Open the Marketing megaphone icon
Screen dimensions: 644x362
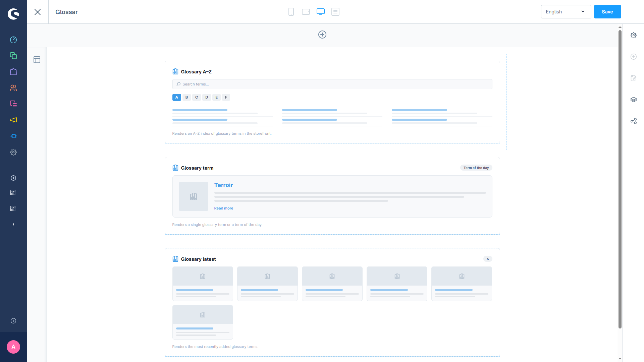(13, 120)
